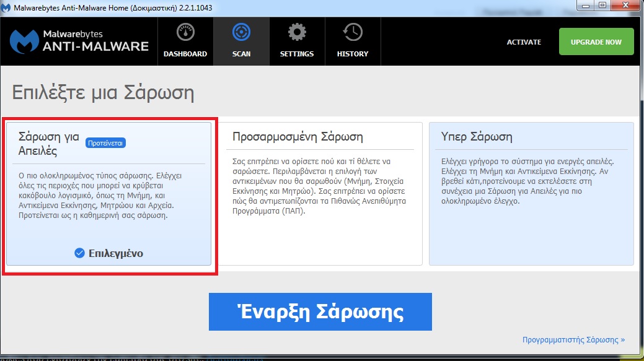Click the hyper scan description paragraph
The image size is (644, 361).
(527, 181)
